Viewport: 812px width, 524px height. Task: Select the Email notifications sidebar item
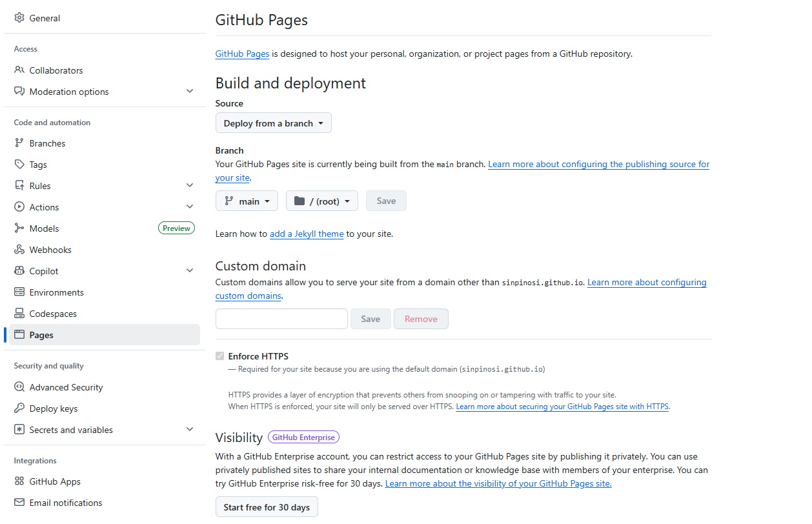pos(105,503)
